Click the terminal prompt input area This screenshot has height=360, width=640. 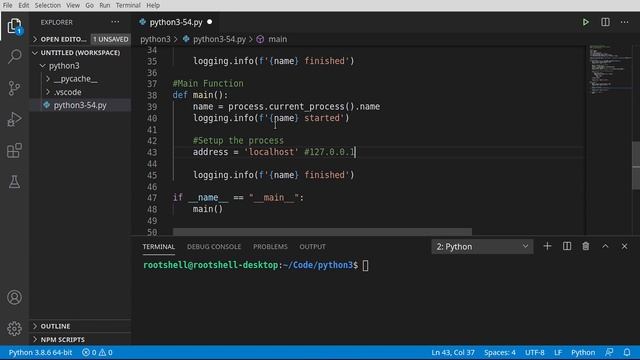[x=365, y=265]
